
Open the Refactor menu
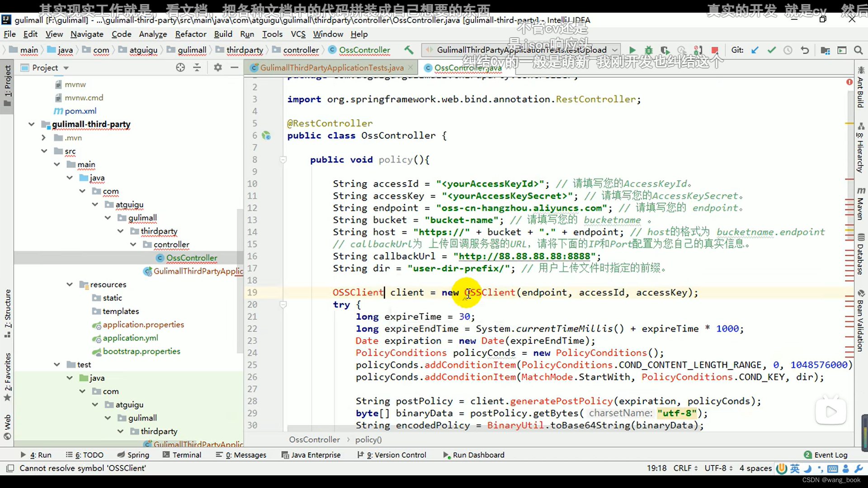(191, 34)
